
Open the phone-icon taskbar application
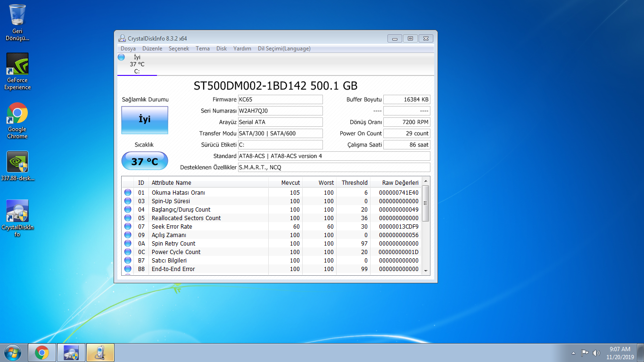(100, 353)
